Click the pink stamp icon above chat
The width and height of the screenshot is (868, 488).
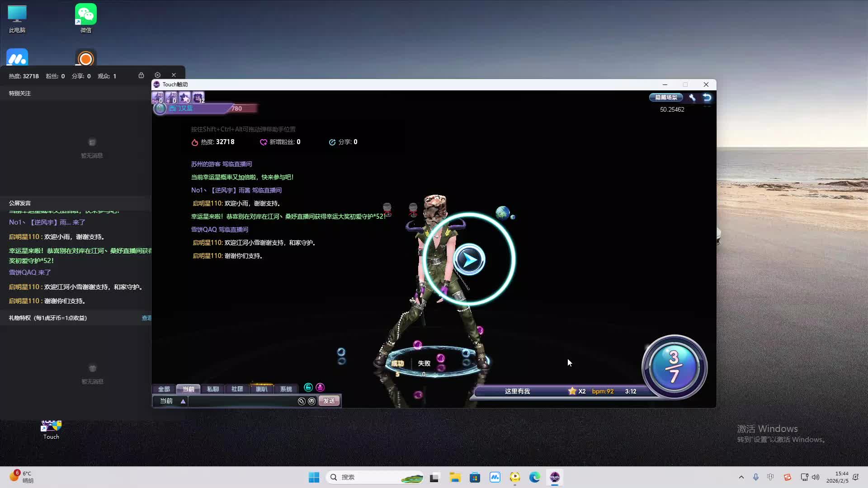(320, 387)
